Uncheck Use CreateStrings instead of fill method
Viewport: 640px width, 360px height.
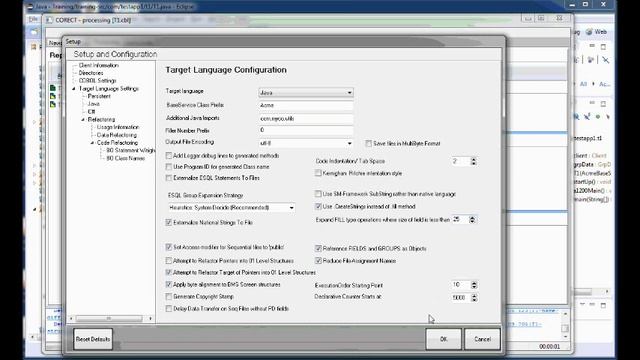click(318, 207)
